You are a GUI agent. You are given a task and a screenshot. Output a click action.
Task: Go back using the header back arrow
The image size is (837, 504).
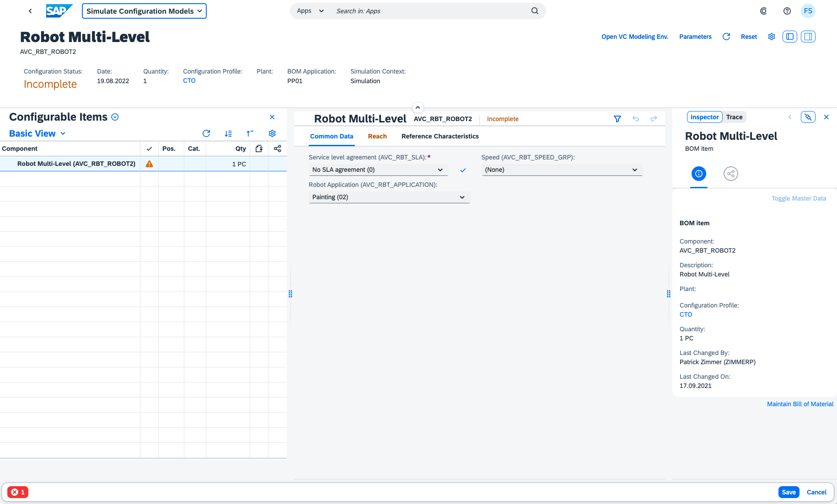tap(30, 11)
